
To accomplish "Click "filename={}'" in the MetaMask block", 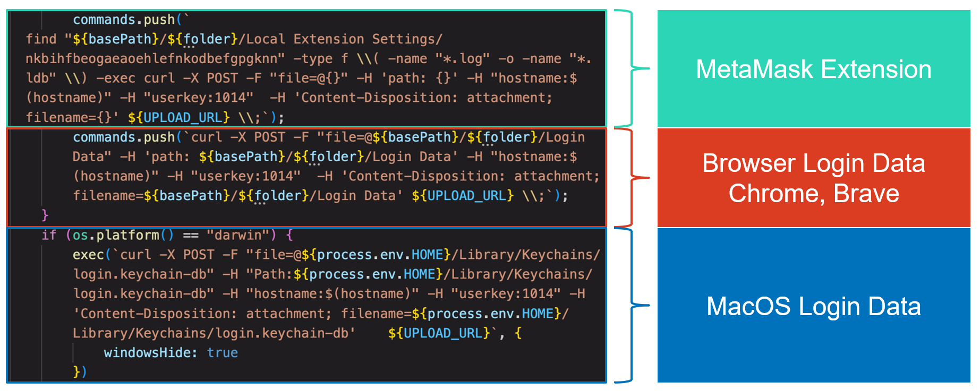I will click(72, 117).
